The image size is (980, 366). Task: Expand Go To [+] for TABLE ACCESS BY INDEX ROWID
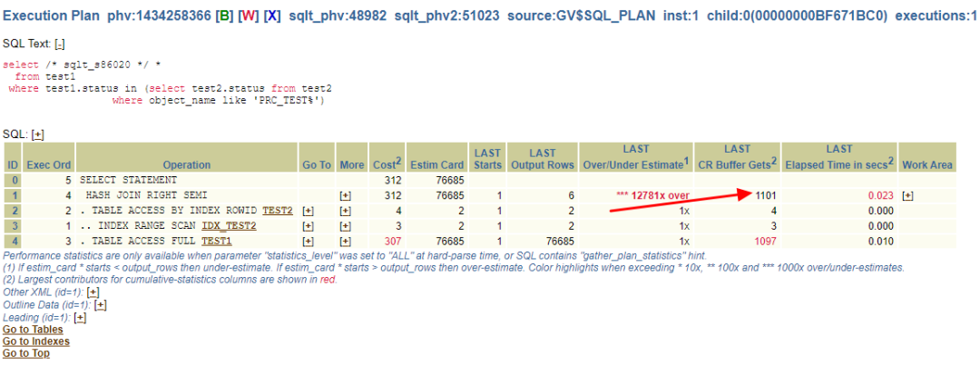[308, 211]
